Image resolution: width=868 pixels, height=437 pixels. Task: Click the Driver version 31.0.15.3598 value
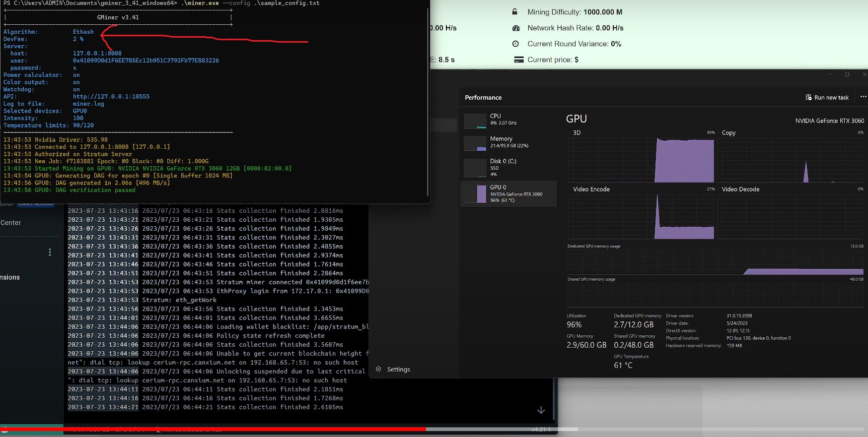739,316
